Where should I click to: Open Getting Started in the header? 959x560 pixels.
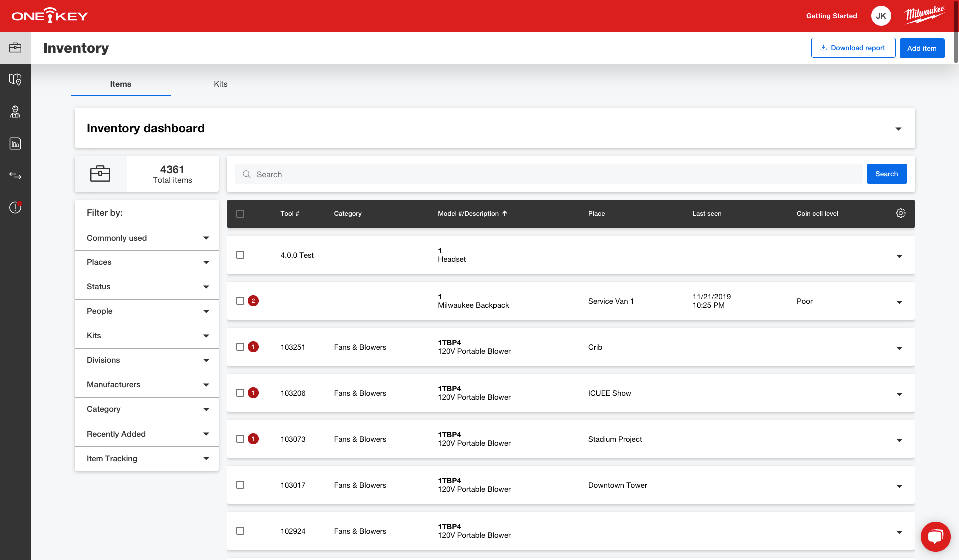(x=831, y=16)
